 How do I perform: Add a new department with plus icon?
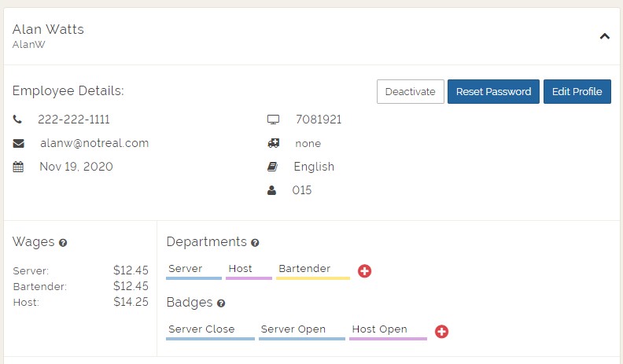tap(365, 270)
